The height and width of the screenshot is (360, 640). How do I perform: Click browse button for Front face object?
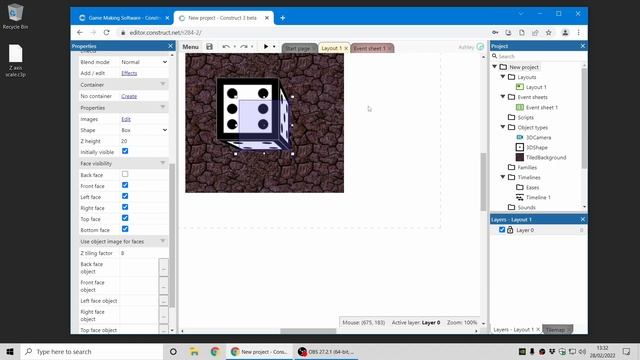[x=163, y=286]
